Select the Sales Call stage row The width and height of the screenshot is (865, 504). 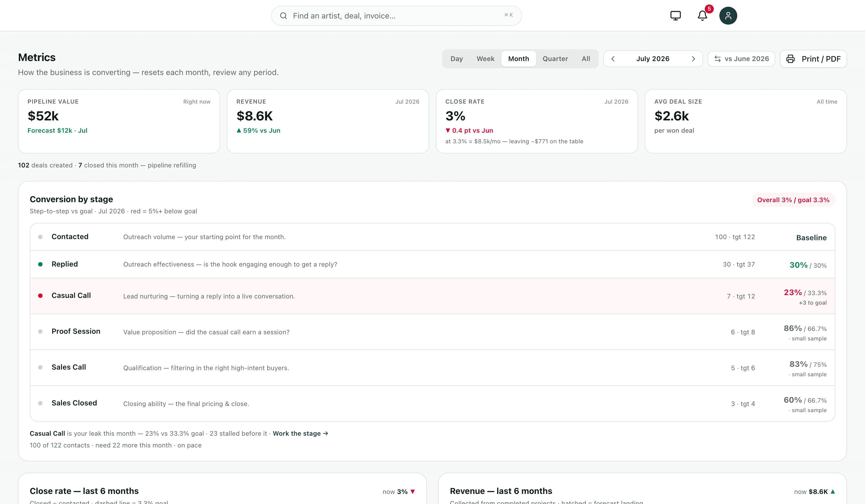[x=432, y=368]
